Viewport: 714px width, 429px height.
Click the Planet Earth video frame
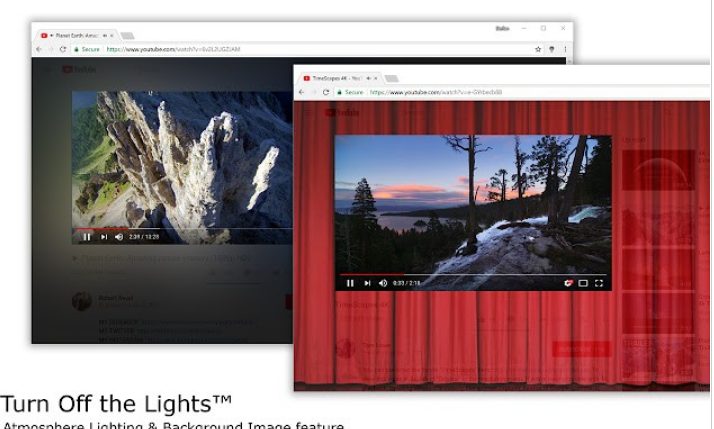(182, 168)
